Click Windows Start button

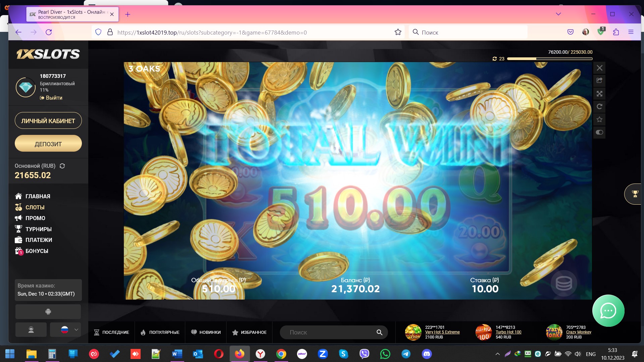pos(10,354)
